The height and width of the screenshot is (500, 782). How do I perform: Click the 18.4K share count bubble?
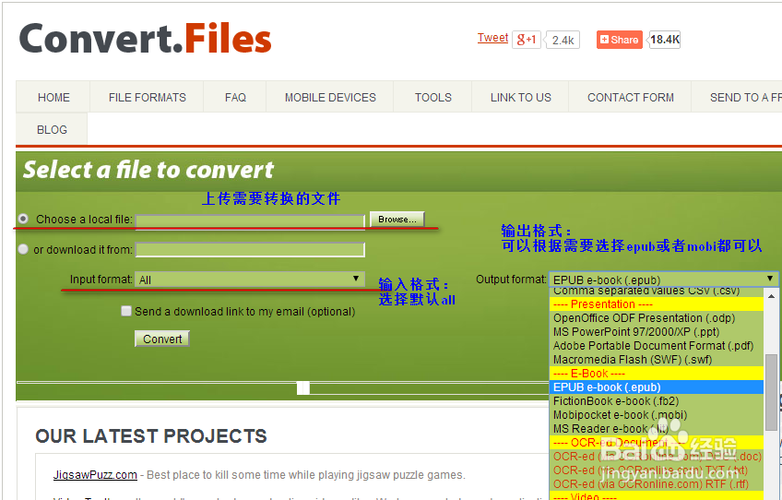pos(664,39)
